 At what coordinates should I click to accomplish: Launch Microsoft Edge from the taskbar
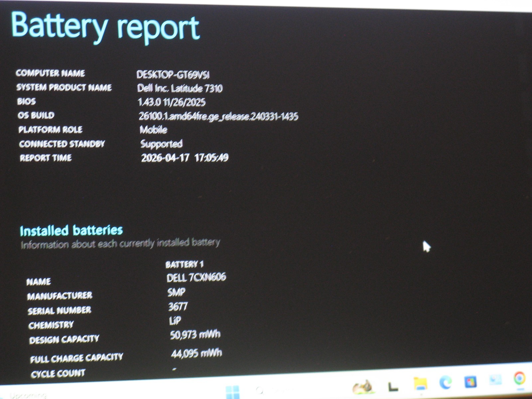(x=445, y=382)
